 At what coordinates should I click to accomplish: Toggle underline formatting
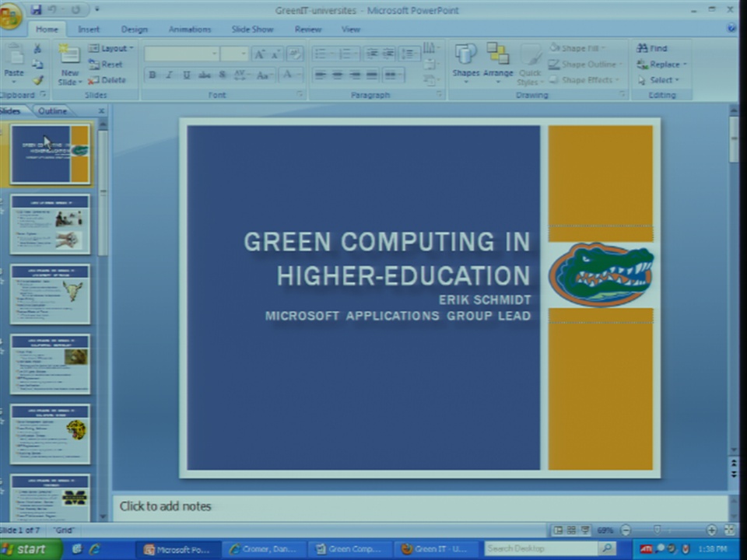187,75
